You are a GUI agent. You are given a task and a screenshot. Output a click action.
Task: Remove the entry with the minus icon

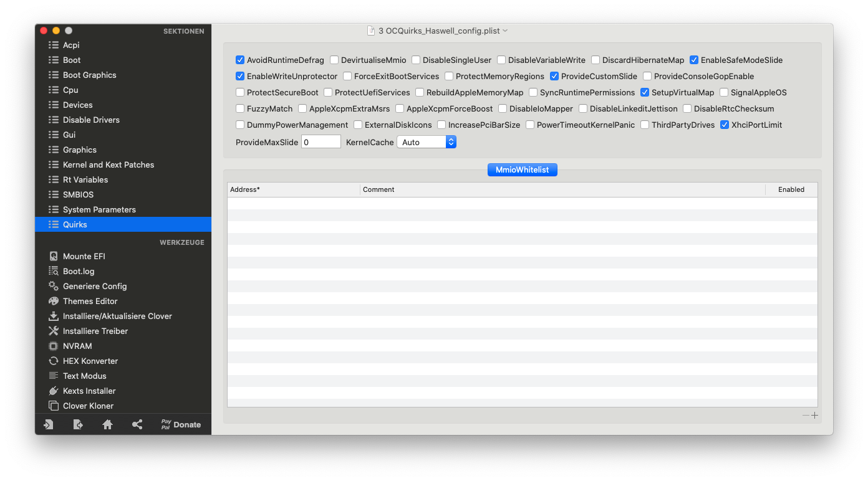806,416
